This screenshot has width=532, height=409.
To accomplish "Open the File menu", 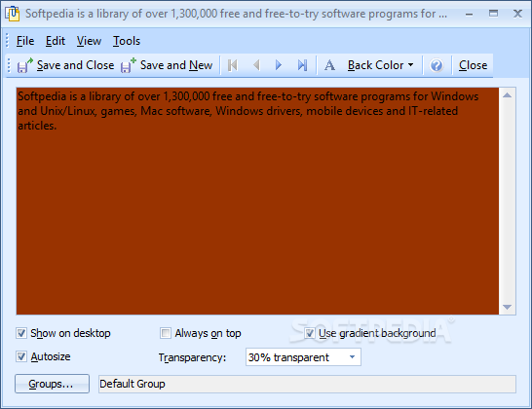I will [25, 41].
